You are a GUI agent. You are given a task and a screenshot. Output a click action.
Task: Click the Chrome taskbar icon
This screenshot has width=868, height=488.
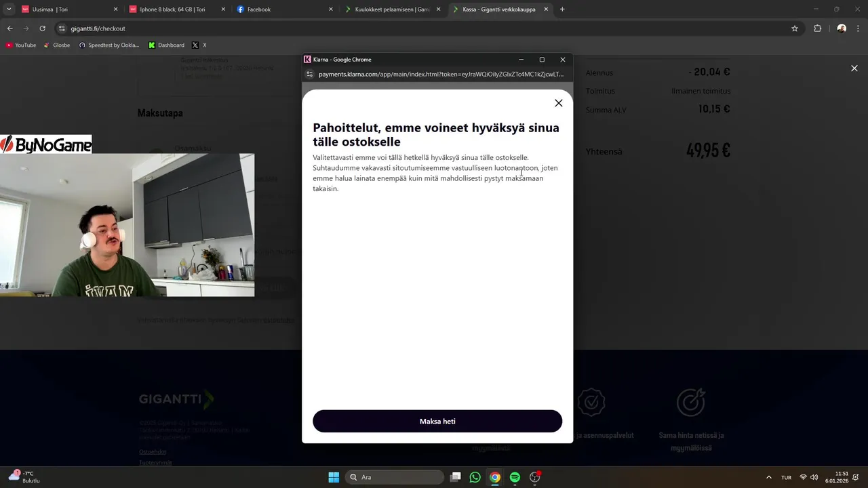click(495, 477)
